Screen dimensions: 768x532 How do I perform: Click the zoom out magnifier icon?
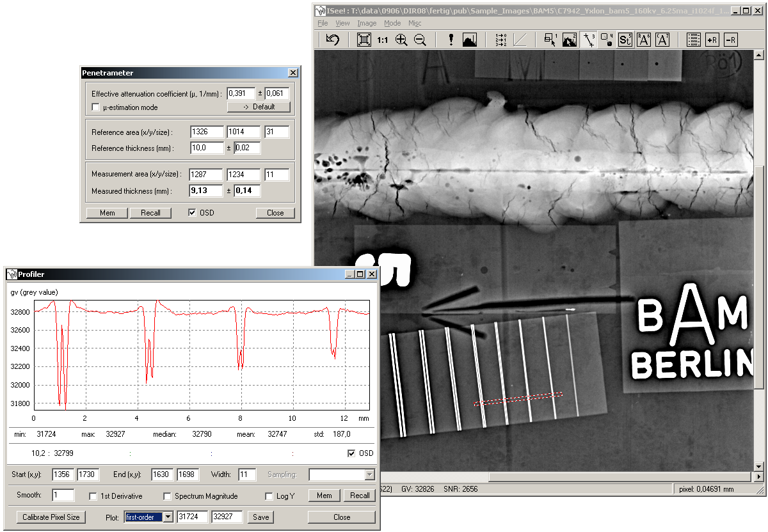(420, 40)
